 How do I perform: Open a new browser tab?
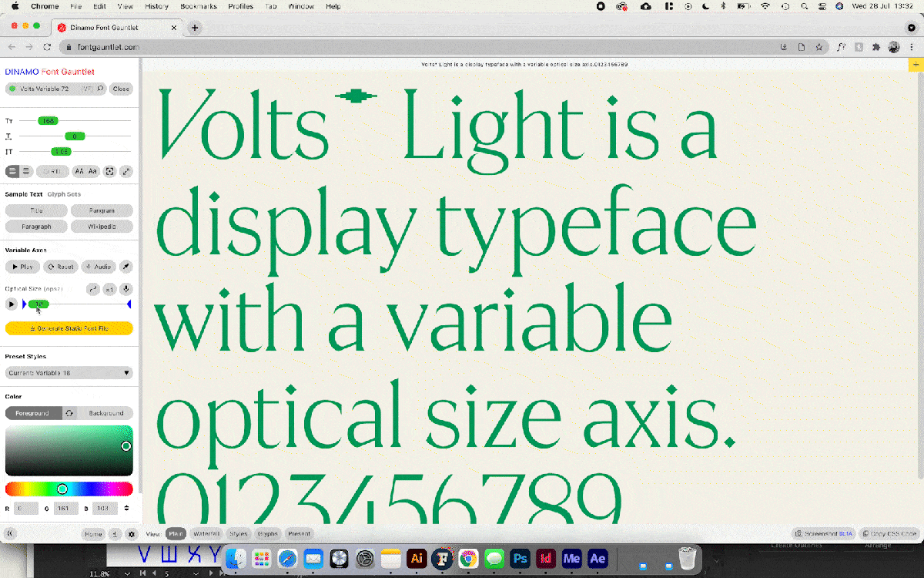pyautogui.click(x=195, y=28)
